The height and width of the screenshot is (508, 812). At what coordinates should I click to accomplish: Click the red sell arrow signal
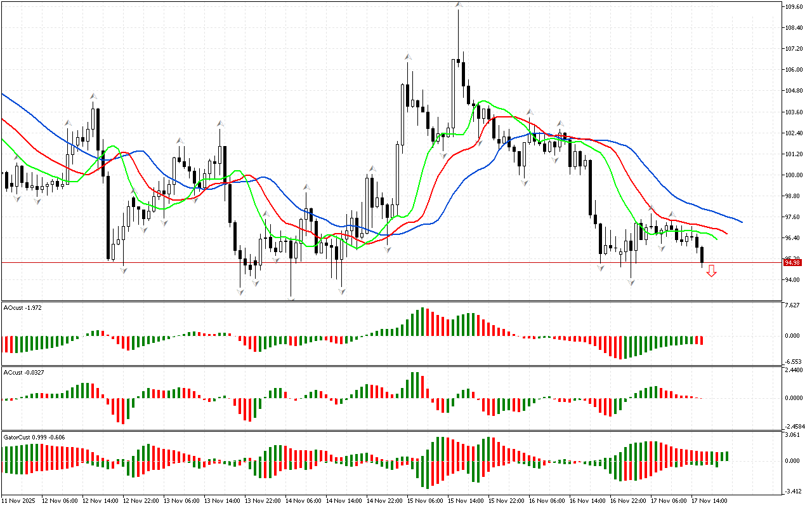(x=712, y=271)
